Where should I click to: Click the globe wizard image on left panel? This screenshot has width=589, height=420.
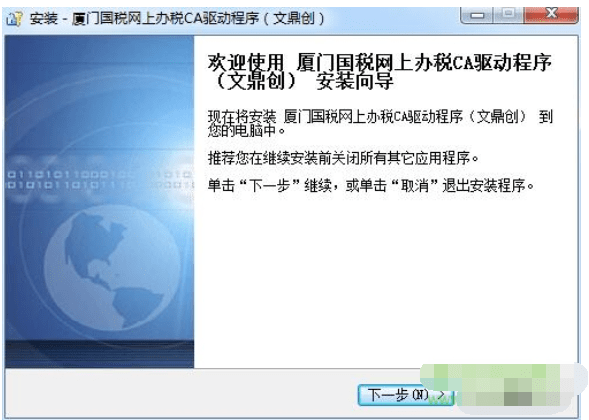pyautogui.click(x=100, y=202)
